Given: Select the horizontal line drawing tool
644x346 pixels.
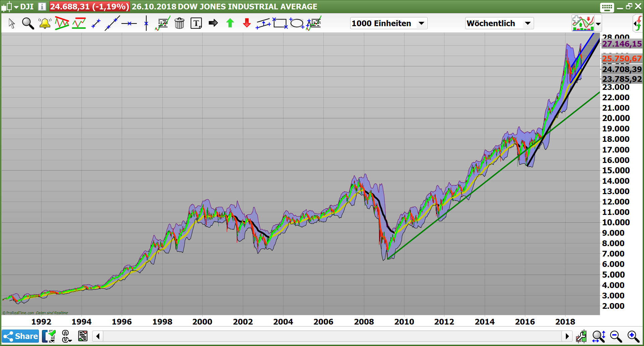Looking at the screenshot, I should (129, 23).
